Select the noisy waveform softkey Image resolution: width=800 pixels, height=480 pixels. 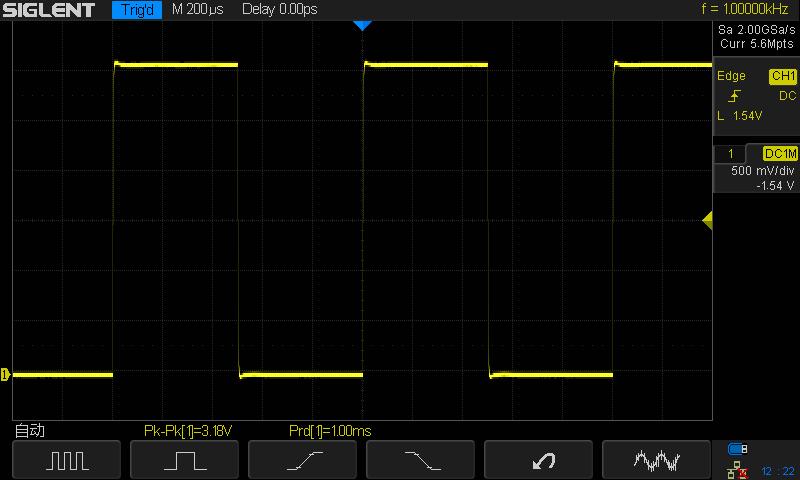coord(657,460)
